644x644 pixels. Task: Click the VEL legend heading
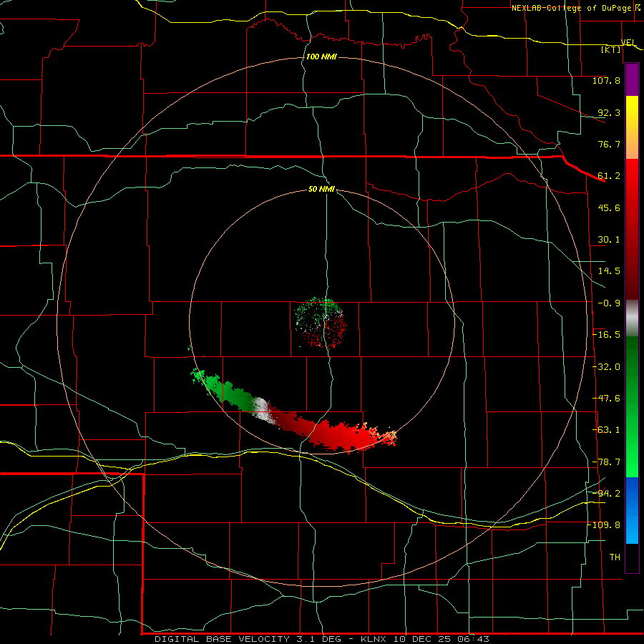pos(628,42)
